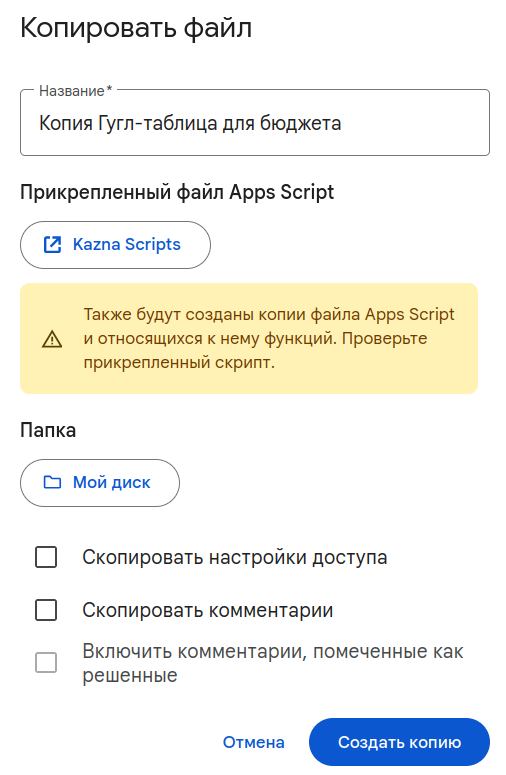Click the Название* field label
The width and height of the screenshot is (506, 775).
(x=76, y=91)
